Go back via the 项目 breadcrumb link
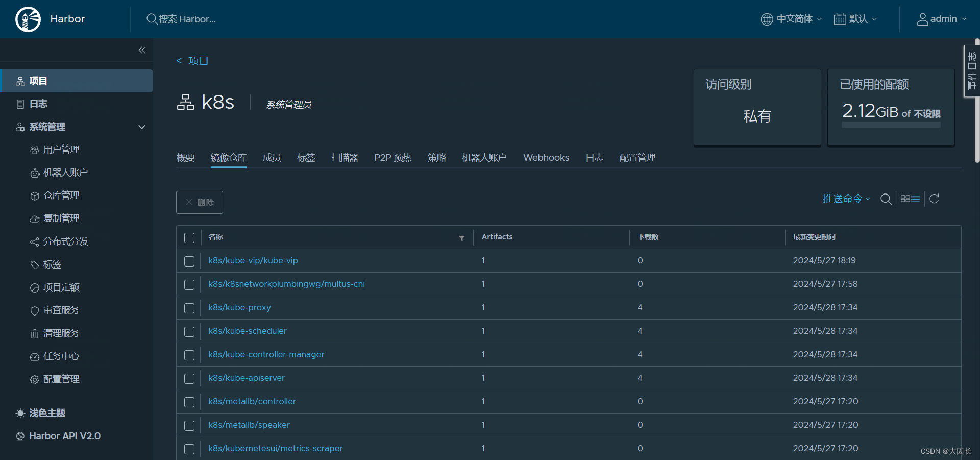Viewport: 980px width, 460px height. point(198,61)
